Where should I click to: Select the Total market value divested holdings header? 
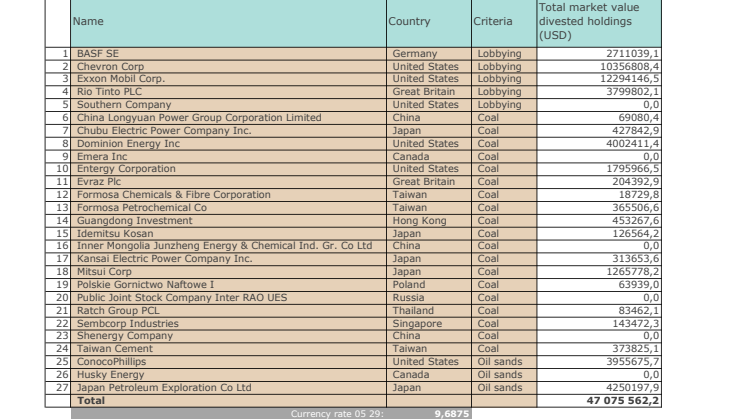click(599, 22)
